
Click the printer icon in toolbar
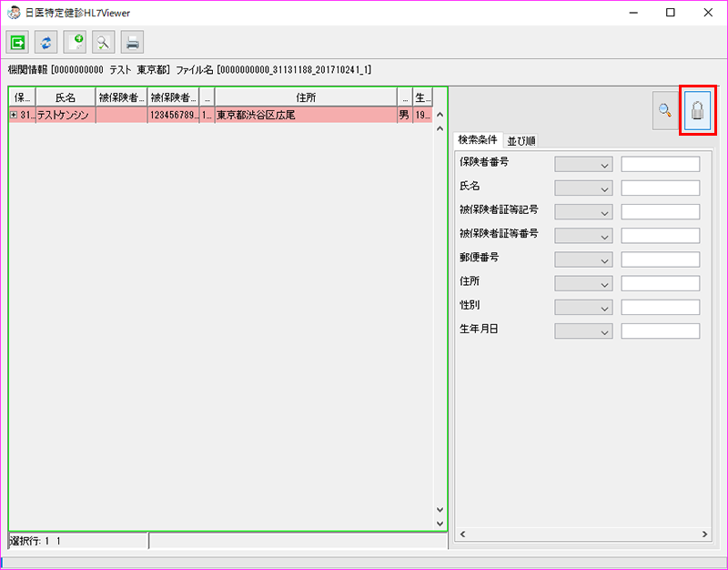133,42
